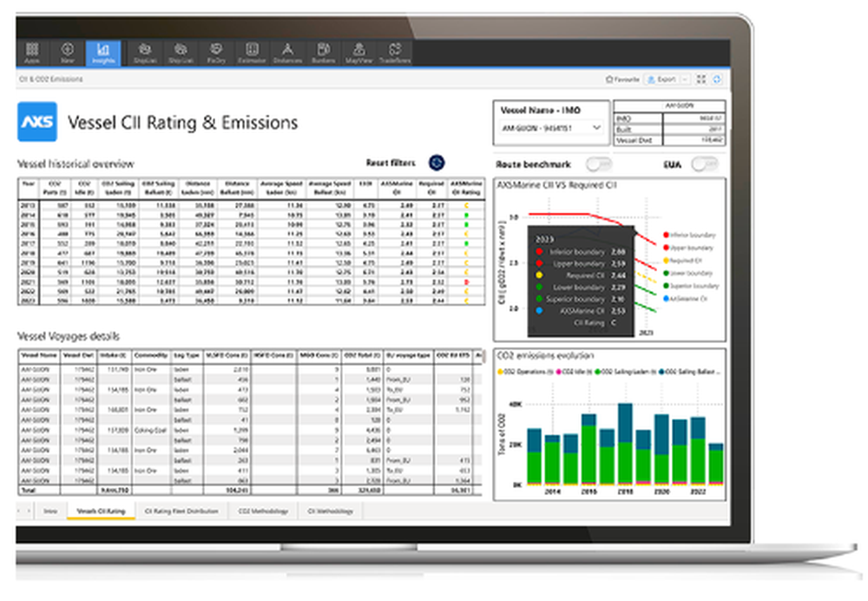Toggle the EUA switch
This screenshot has height=601, width=868.
(705, 164)
